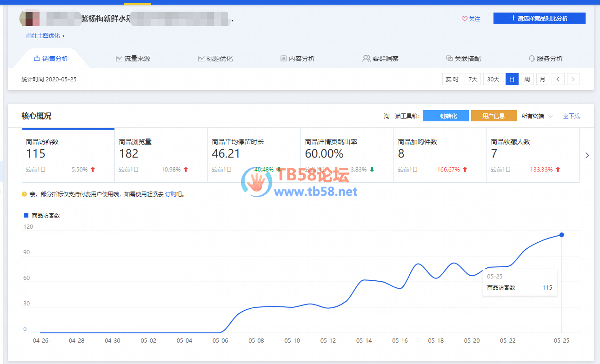Select the 商品加购件数 metric card
600x364 pixels.
[x=440, y=155]
